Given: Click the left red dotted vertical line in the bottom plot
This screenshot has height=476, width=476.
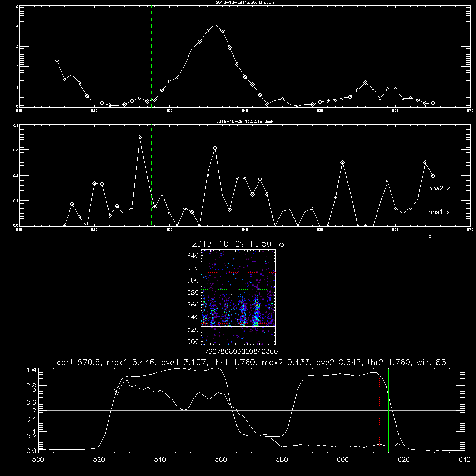Looking at the screenshot, I should click(127, 410).
